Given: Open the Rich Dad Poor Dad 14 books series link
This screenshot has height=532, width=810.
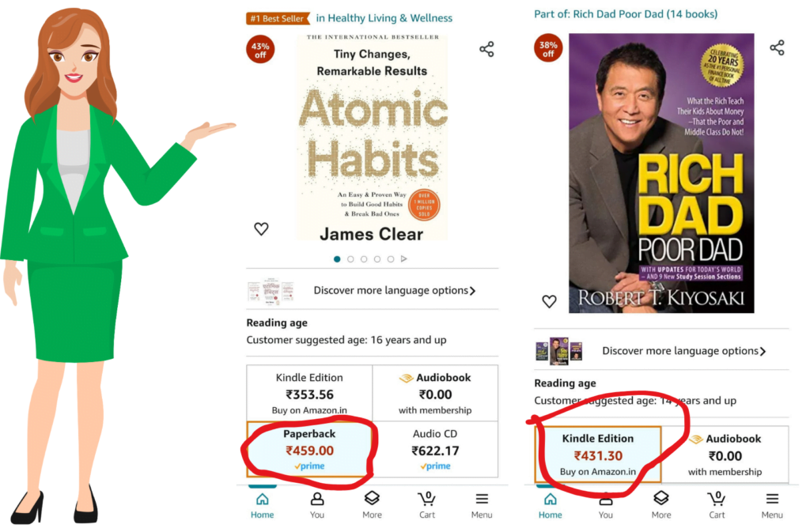Looking at the screenshot, I should (x=626, y=14).
